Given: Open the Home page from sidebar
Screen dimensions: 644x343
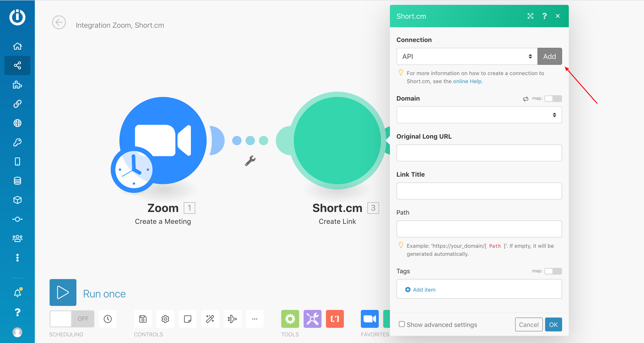Looking at the screenshot, I should [17, 46].
